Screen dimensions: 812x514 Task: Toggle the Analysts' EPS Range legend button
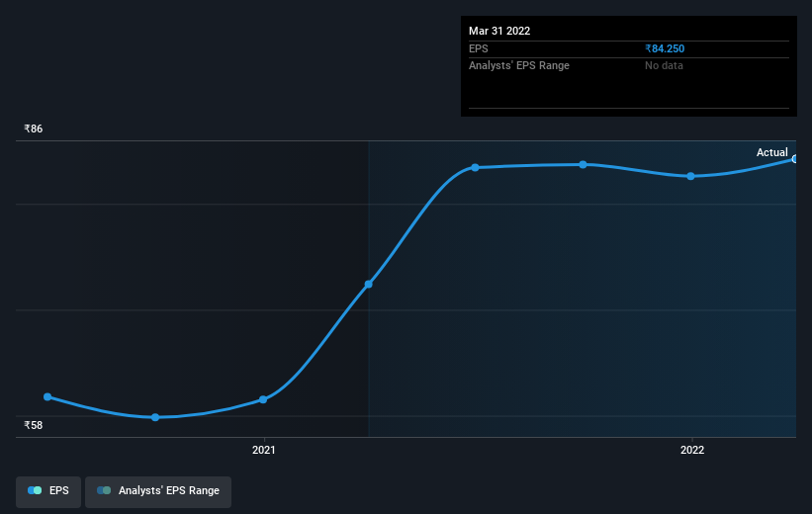[x=158, y=491]
